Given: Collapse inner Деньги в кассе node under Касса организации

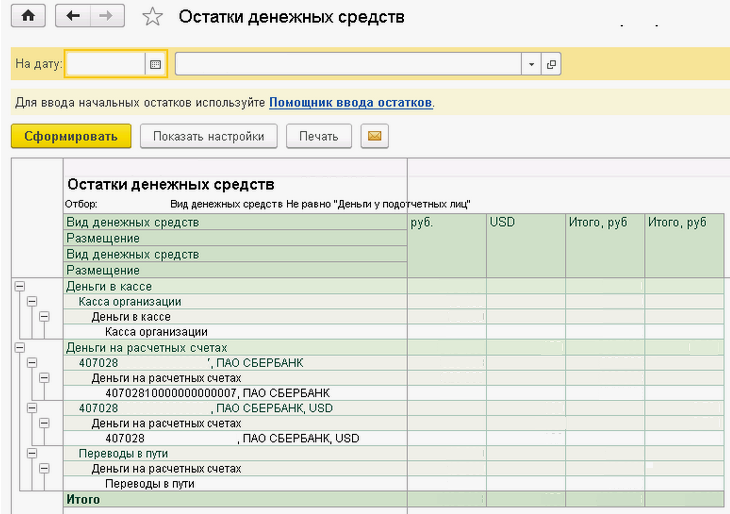Looking at the screenshot, I should [44, 317].
